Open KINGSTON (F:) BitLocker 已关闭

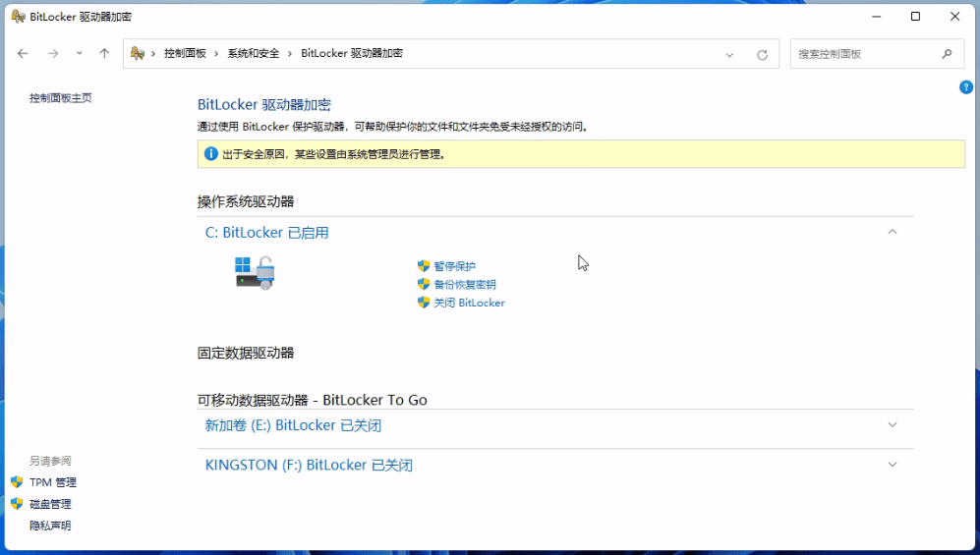pyautogui.click(x=309, y=465)
